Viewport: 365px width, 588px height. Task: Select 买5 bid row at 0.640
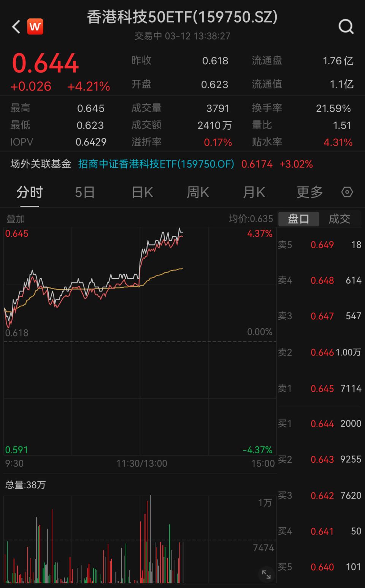click(320, 567)
